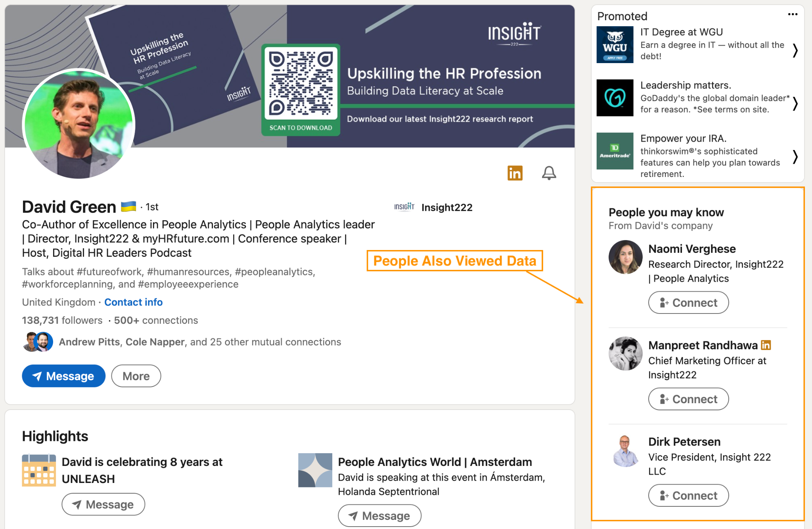812x529 pixels.
Task: View mutual connections avatars
Action: [x=38, y=342]
